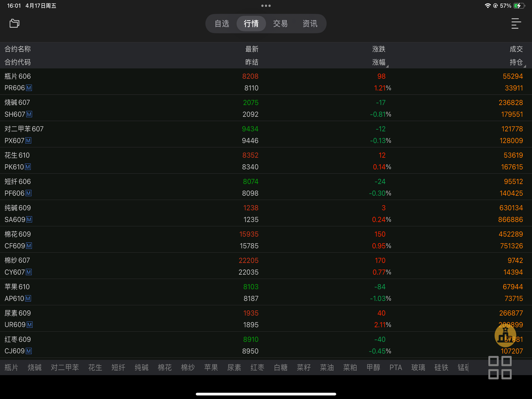Tap the battery status icon
The image size is (532, 399).
(519, 5)
